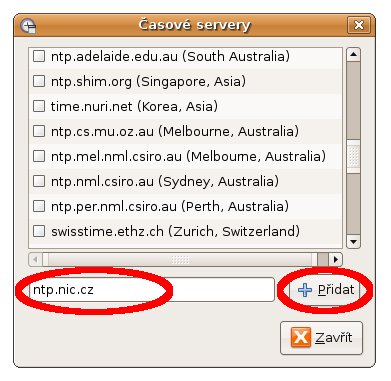Click vertical scrollbar down arrow

point(353,242)
